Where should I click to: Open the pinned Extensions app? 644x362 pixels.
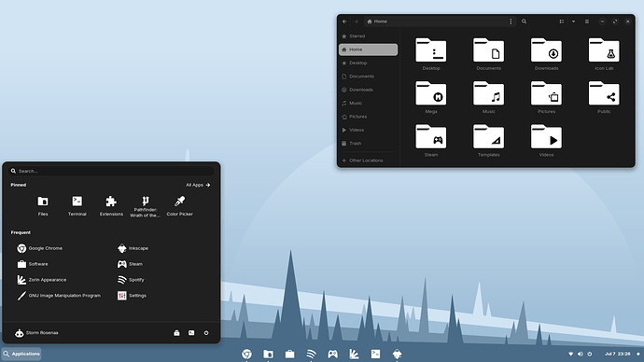click(x=111, y=205)
